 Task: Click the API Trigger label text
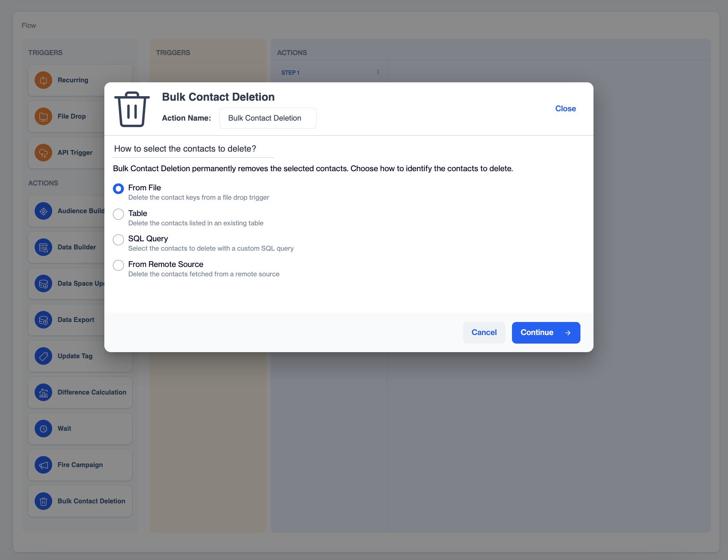(75, 152)
